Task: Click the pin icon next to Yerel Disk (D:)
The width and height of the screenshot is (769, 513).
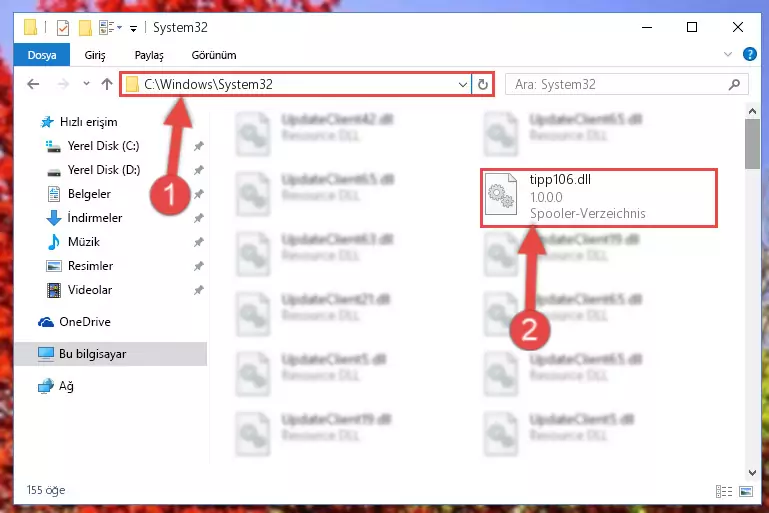Action: pyautogui.click(x=198, y=170)
